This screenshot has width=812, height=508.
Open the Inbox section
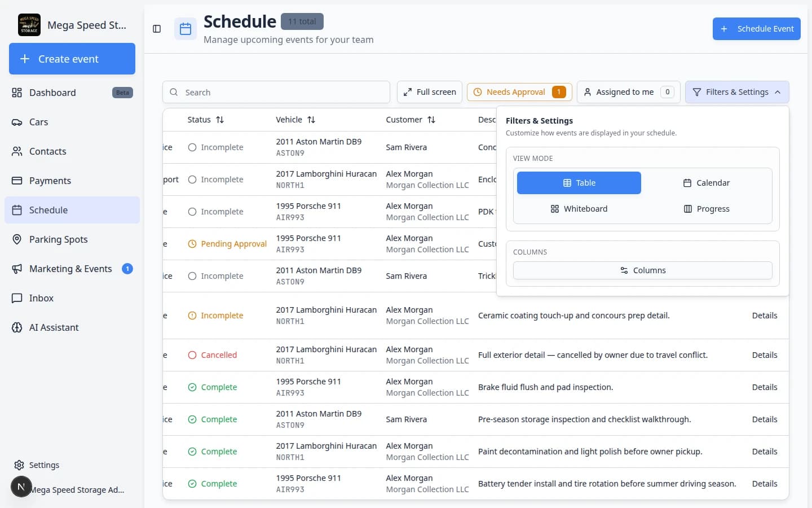pyautogui.click(x=72, y=298)
